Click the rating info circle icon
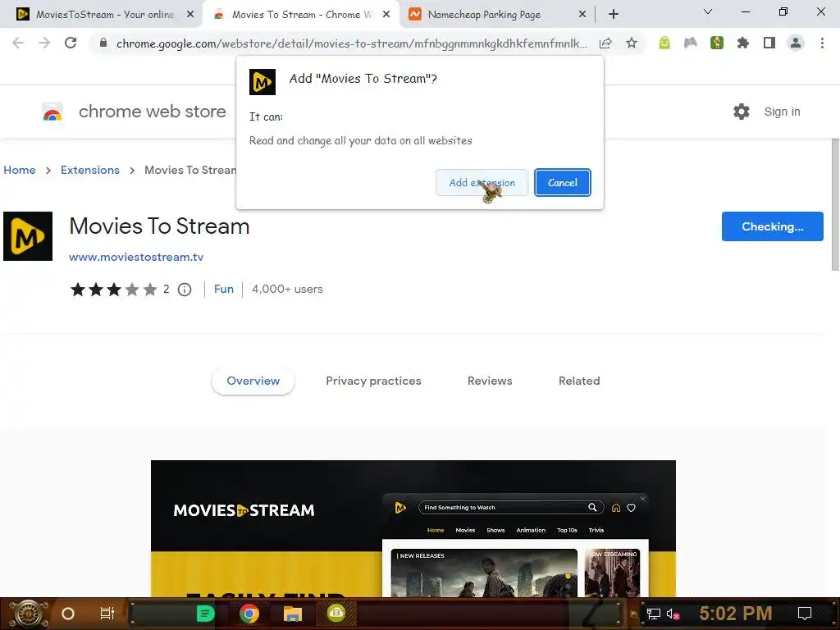This screenshot has width=840, height=630. [x=185, y=290]
